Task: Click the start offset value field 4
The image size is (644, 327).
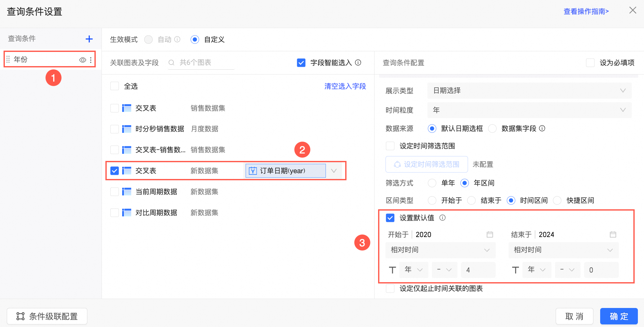Action: pos(478,270)
